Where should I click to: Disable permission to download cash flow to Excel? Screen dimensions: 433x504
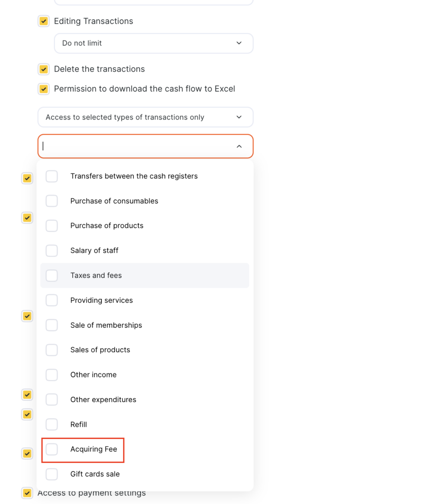tap(44, 89)
